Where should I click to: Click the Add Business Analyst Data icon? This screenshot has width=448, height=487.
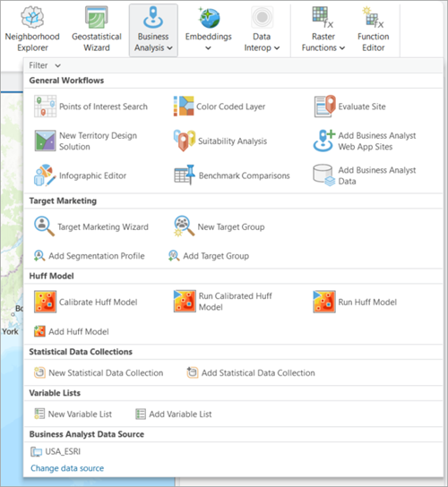324,175
